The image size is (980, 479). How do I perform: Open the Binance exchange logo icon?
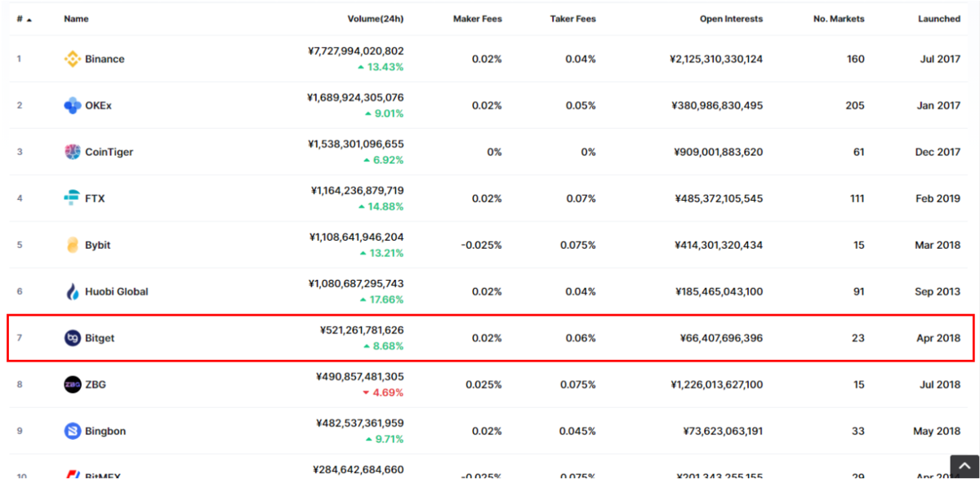click(x=72, y=59)
